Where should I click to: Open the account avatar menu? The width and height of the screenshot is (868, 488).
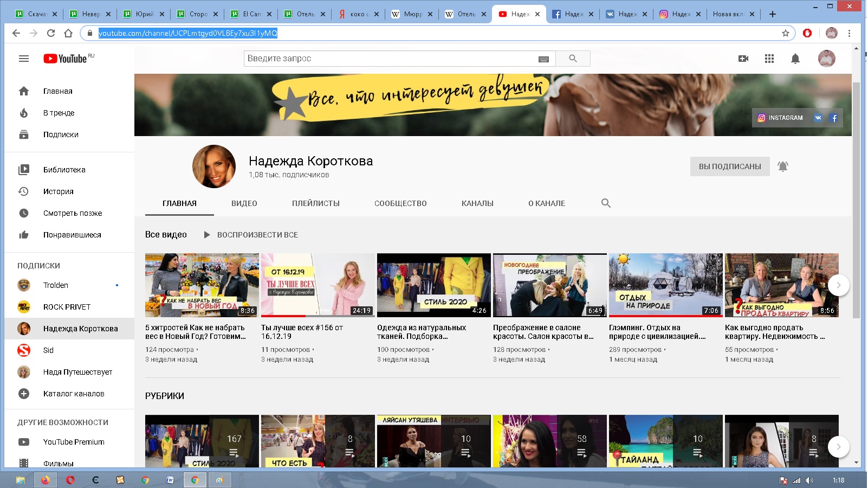click(827, 59)
